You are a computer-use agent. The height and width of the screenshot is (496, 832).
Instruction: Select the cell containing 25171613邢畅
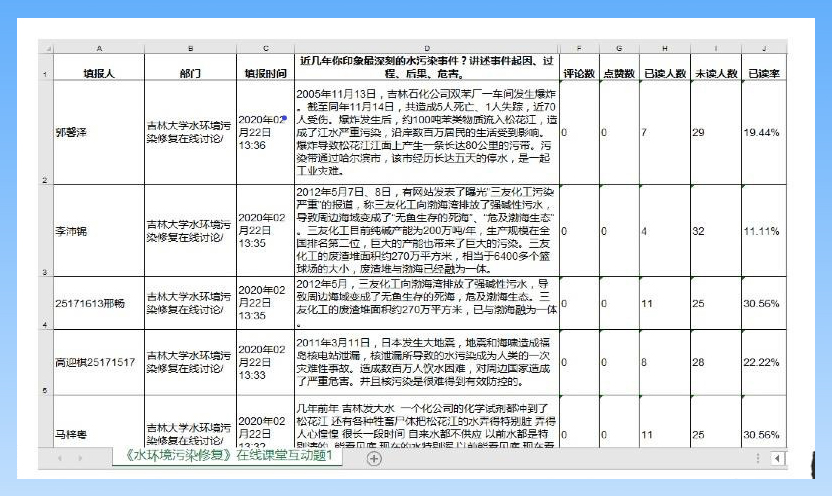(x=98, y=303)
